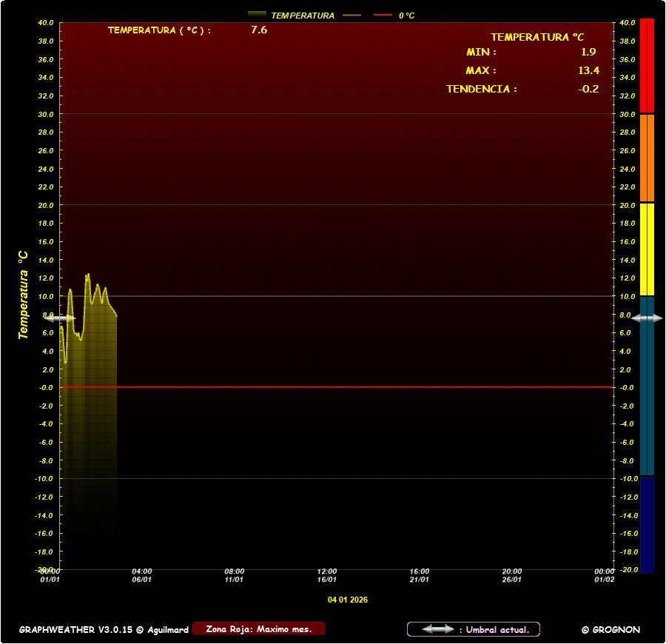Click the red 0 °C legend line
The width and height of the screenshot is (666, 644).
click(383, 15)
